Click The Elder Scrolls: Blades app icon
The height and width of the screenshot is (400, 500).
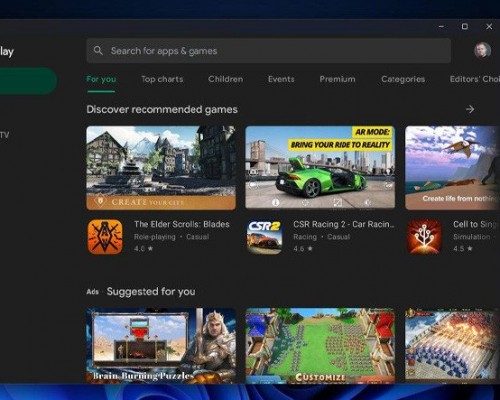(105, 237)
